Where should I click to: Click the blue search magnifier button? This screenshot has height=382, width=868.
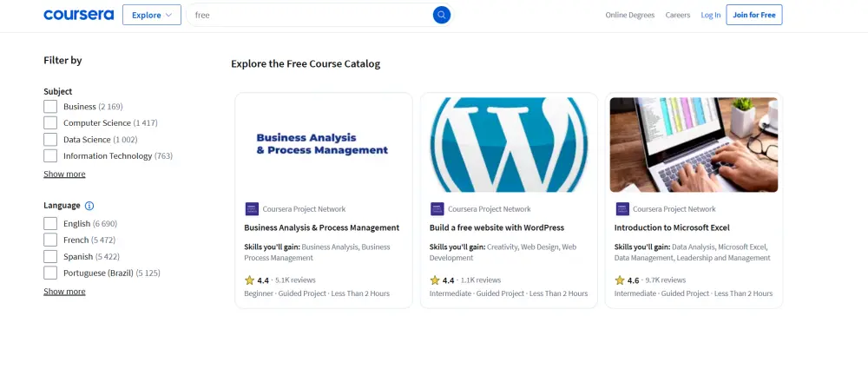[441, 15]
